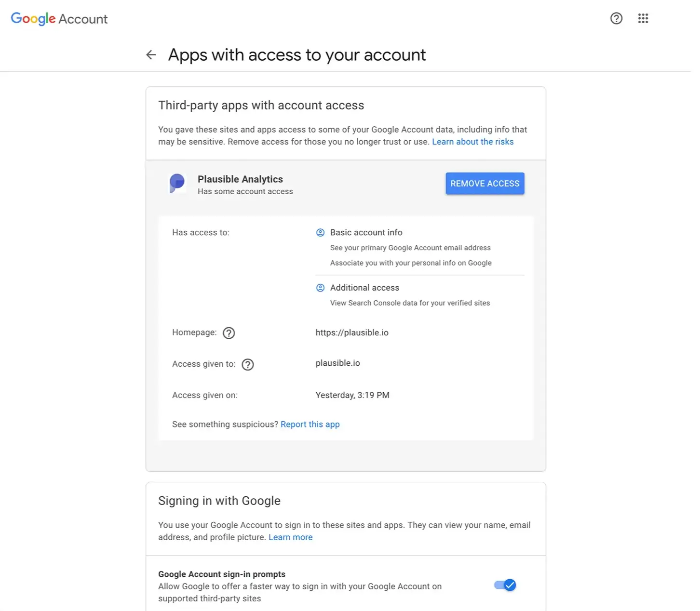This screenshot has width=700, height=611.
Task: Click the colorful Google logo
Action: point(32,18)
